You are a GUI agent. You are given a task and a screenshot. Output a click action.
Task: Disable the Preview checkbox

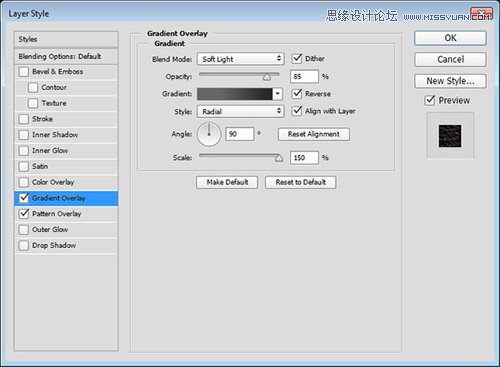coord(430,100)
